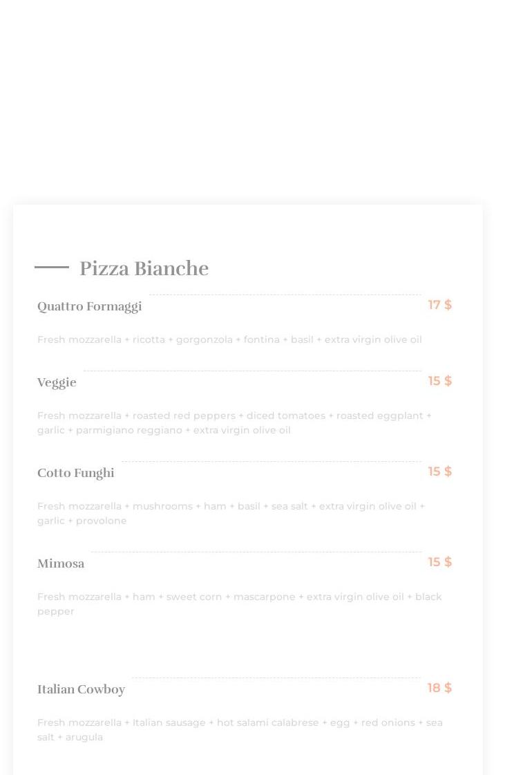Select the Mimosa pizza name
This screenshot has height=775, width=532.
61,563
